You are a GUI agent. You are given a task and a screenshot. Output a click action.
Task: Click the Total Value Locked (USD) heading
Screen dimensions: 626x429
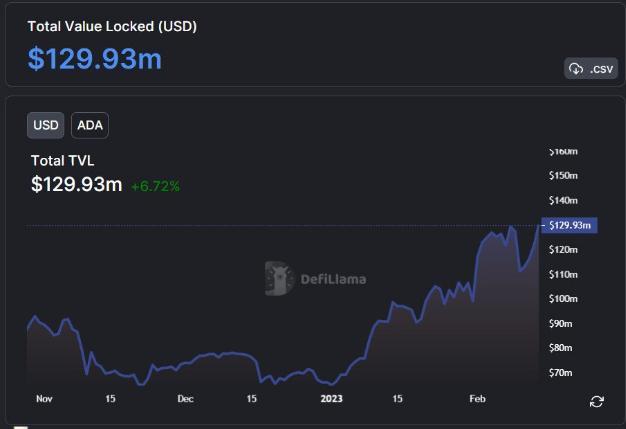coord(112,26)
